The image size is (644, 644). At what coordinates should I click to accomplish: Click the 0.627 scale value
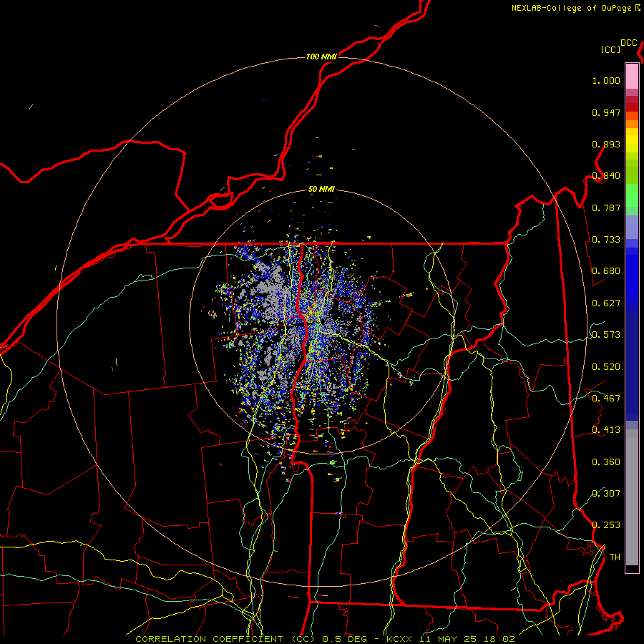pos(606,303)
